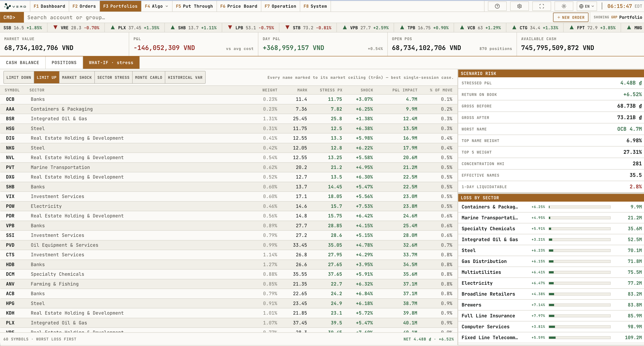Viewport: 644px width, 346px height.
Task: Open the F1 Dashboard tab
Action: tap(49, 6)
